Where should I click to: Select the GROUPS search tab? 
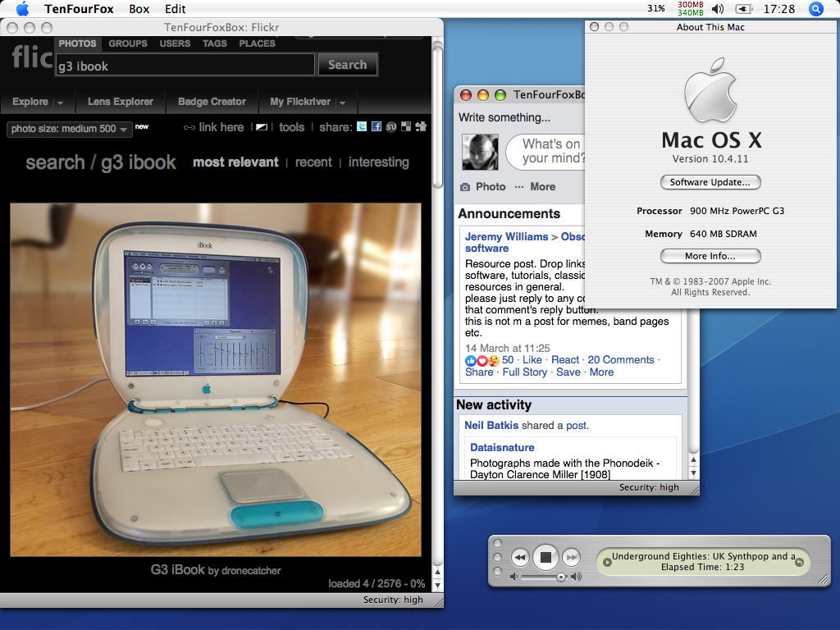[128, 43]
